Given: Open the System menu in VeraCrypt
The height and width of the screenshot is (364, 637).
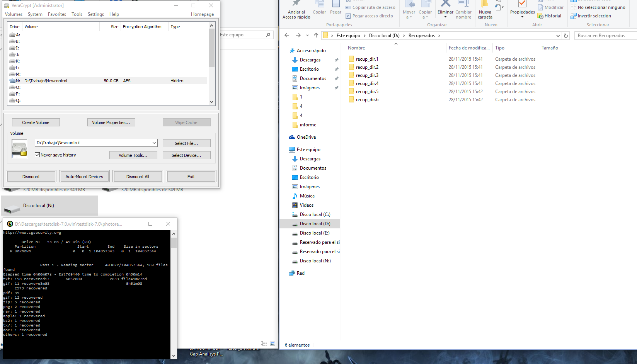Looking at the screenshot, I should (35, 14).
